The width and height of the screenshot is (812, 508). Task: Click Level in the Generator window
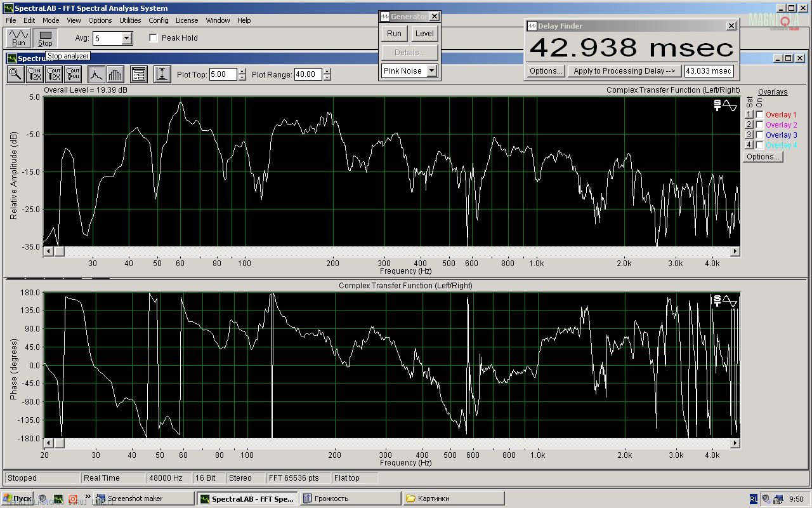pyautogui.click(x=424, y=34)
